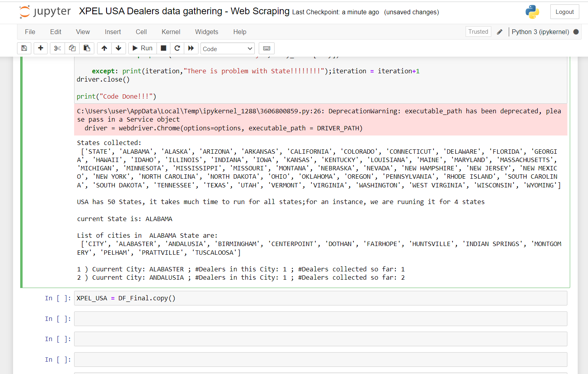
Task: Restart kernel and run all cells
Action: 191,48
